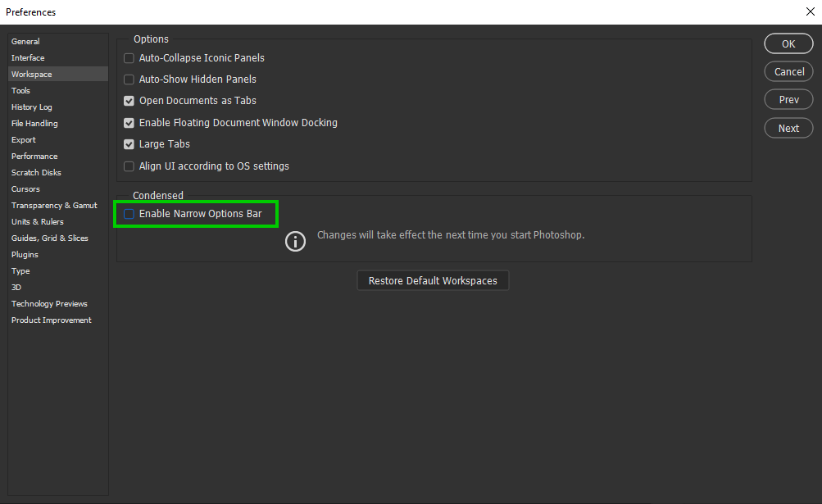Click the information icon next to the restart notice
822x504 pixels.
[x=295, y=241]
